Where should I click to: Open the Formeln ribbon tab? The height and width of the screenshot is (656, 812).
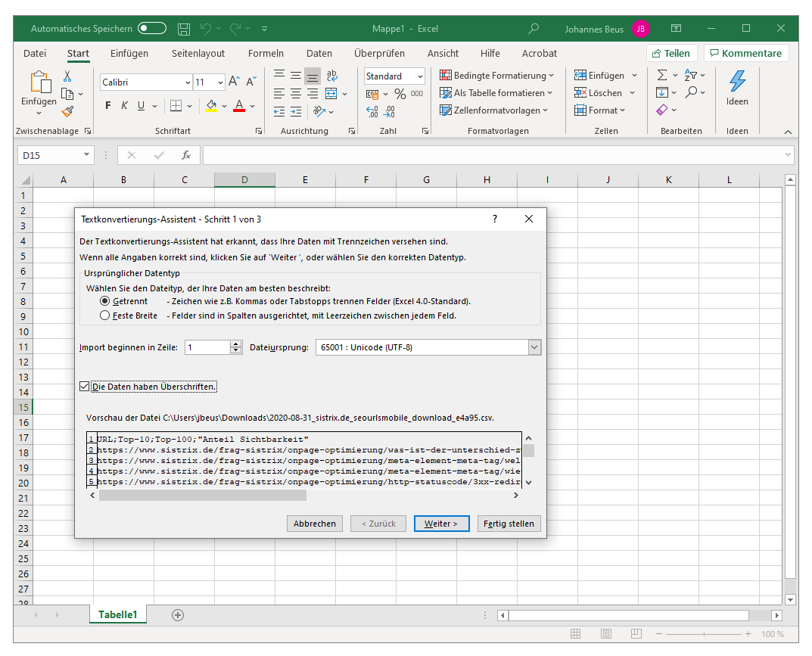pos(266,54)
